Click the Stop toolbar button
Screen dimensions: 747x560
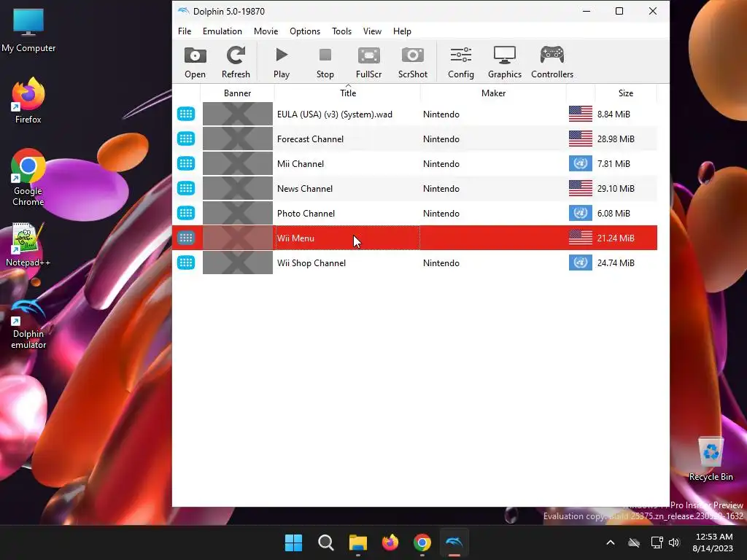point(325,62)
